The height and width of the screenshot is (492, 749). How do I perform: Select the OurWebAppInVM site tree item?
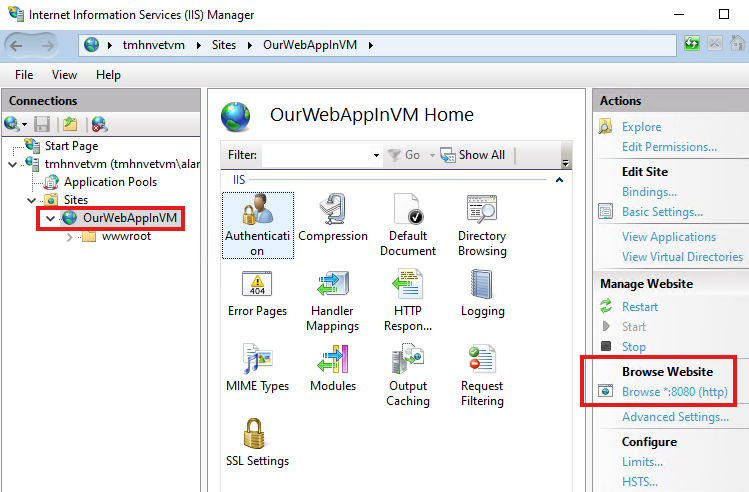click(x=130, y=218)
